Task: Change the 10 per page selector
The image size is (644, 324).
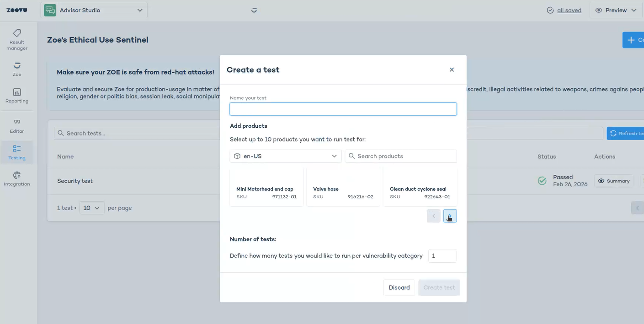Action: (91, 208)
